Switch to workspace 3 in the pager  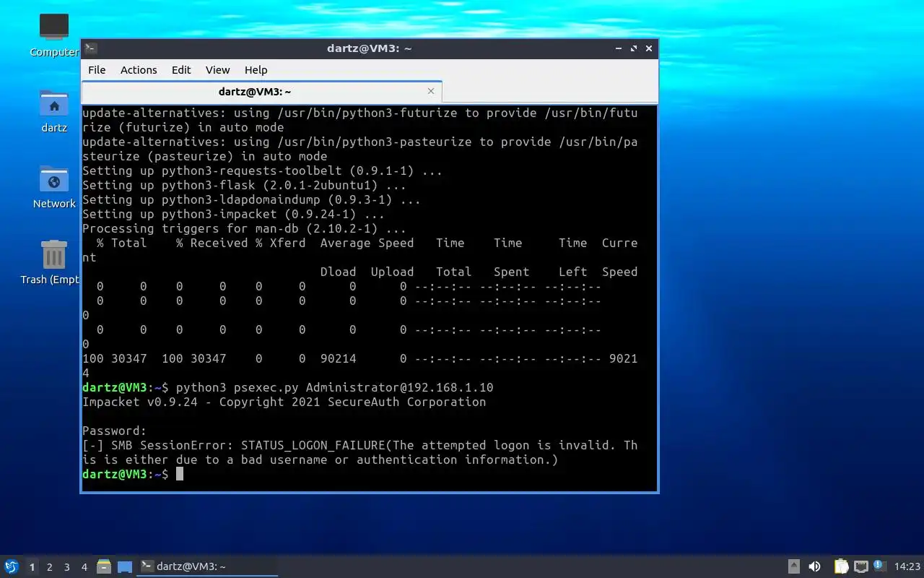click(66, 567)
